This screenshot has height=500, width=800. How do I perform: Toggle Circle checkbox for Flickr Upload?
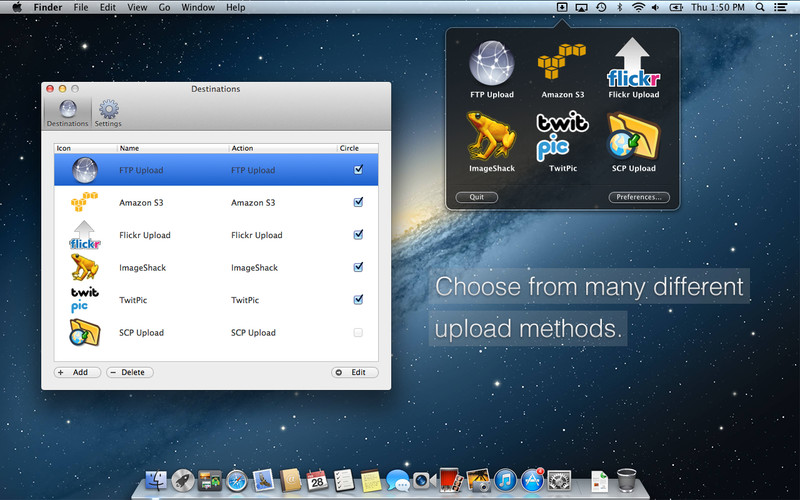pyautogui.click(x=358, y=235)
